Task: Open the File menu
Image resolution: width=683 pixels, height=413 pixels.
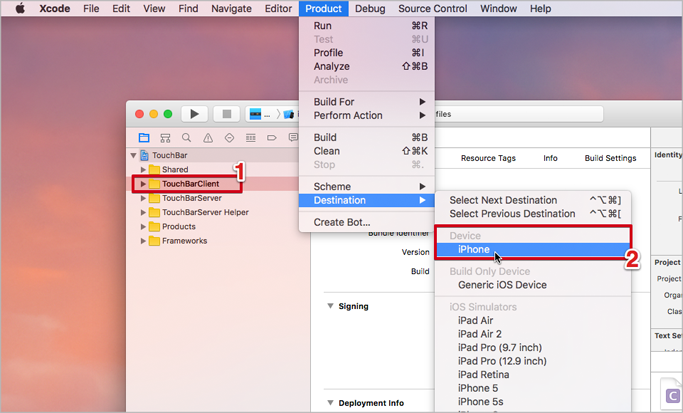Action: tap(91, 8)
